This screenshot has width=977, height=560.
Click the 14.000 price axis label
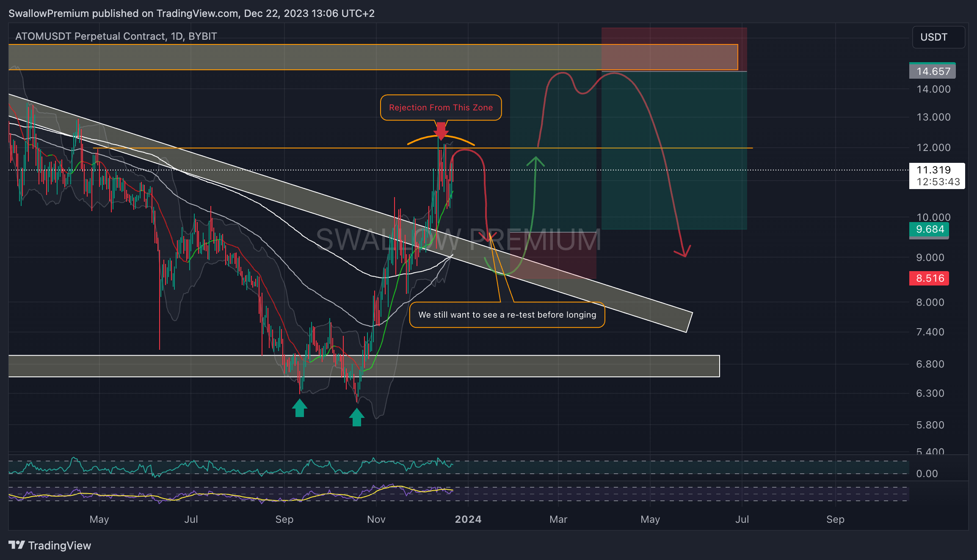pos(933,89)
